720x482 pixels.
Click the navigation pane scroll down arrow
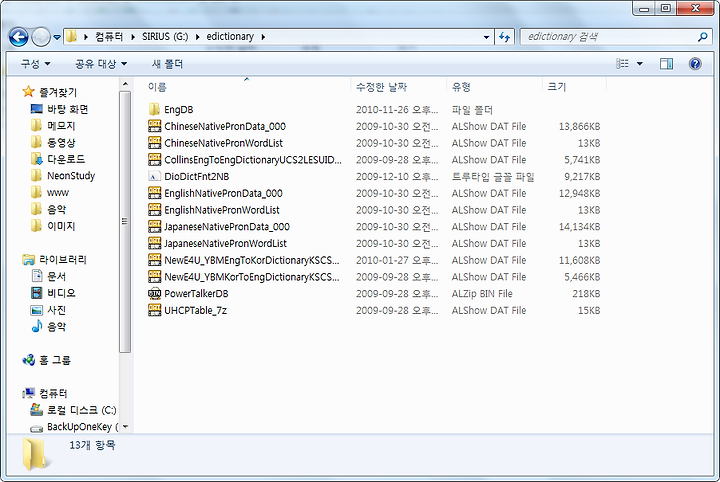[125, 427]
